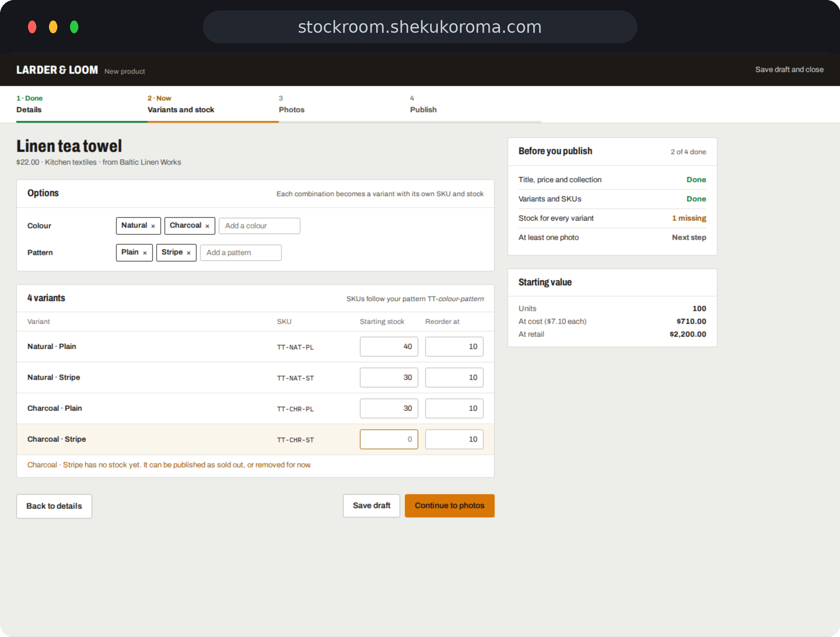Click 'Title, price and collection' checklist row
Viewport: 840px width, 637px height.
click(612, 180)
